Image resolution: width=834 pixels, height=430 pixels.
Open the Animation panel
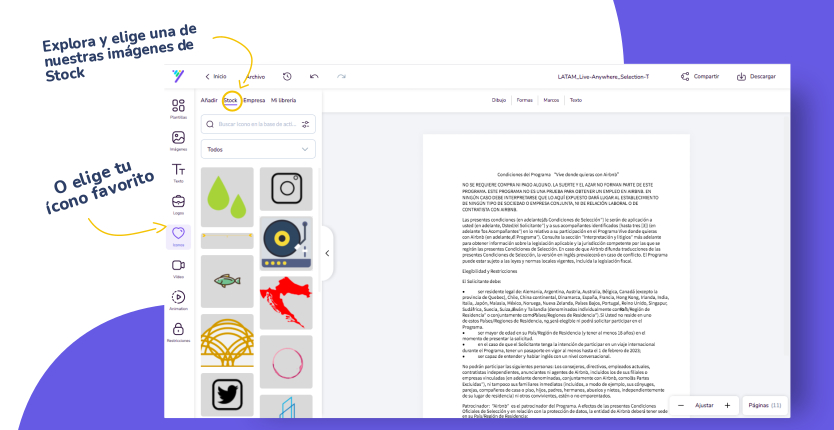click(x=178, y=299)
